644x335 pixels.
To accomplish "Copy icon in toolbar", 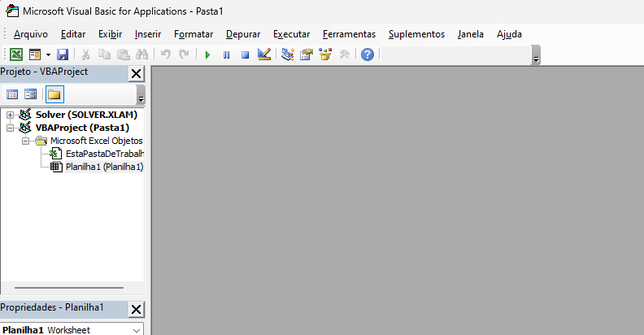I will pyautogui.click(x=104, y=54).
